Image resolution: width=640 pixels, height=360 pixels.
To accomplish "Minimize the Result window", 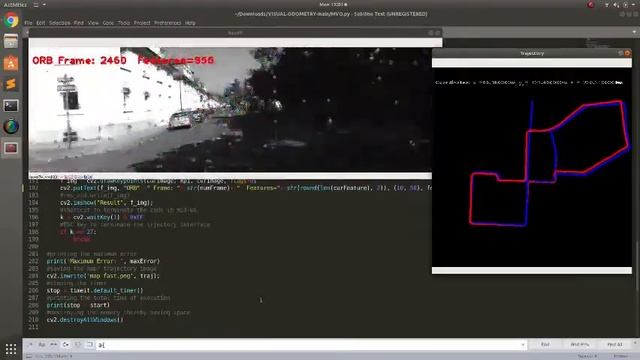I will (431, 33).
